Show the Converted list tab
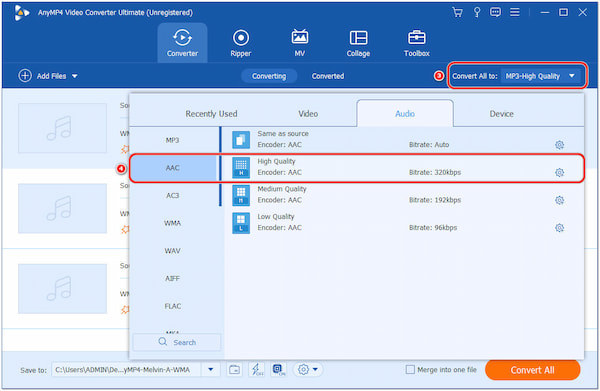600x391 pixels. coord(328,76)
